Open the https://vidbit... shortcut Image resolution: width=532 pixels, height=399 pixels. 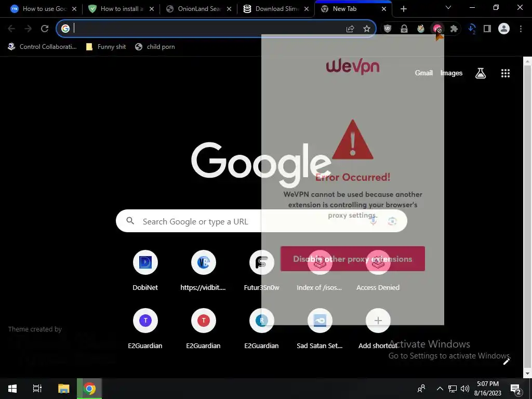tap(203, 270)
